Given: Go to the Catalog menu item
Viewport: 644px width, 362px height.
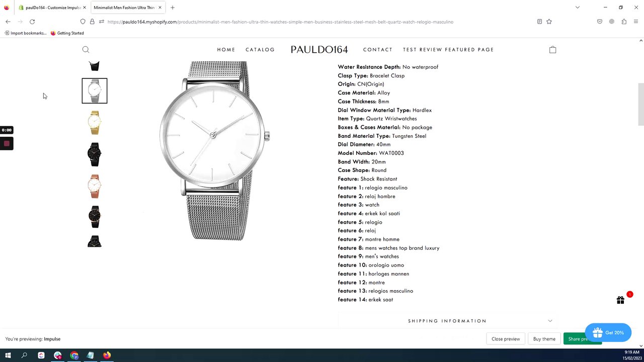Looking at the screenshot, I should [260, 49].
